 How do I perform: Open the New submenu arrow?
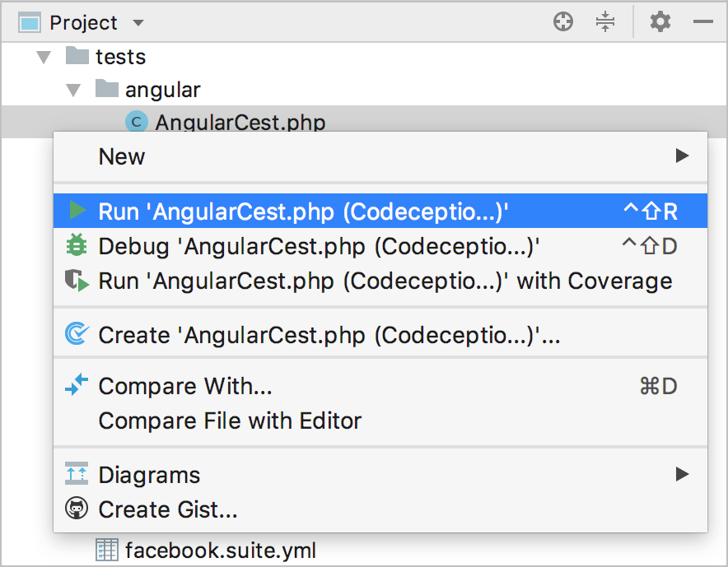(x=682, y=156)
